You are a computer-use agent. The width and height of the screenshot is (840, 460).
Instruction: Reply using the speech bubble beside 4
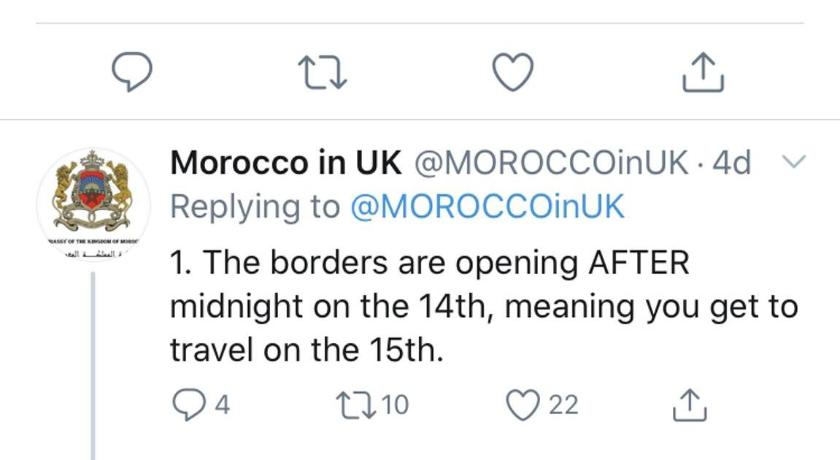[187, 404]
